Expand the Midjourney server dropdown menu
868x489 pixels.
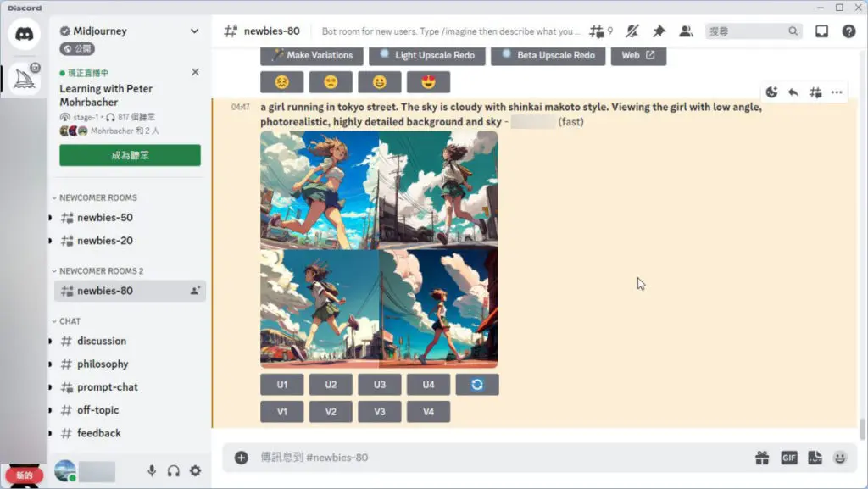194,31
